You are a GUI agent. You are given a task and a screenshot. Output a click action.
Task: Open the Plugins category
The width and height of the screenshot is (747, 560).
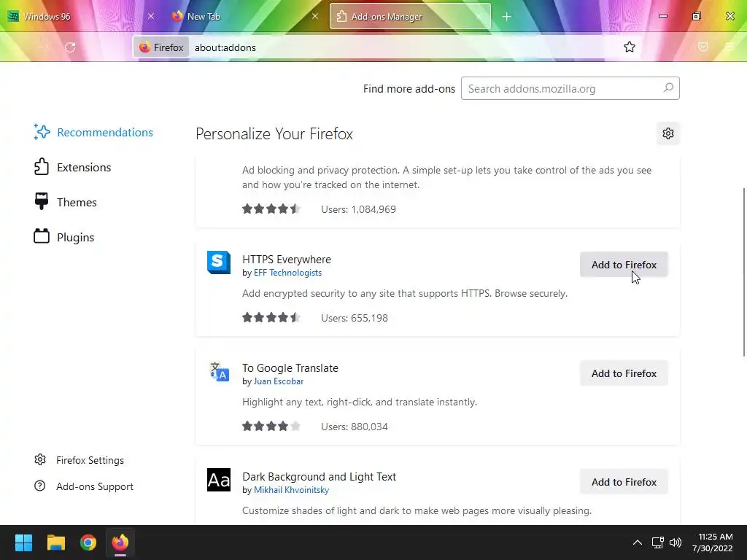coord(64,237)
